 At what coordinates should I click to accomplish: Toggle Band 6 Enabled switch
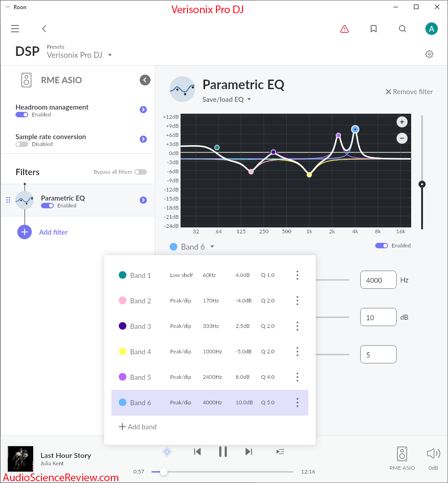[382, 246]
